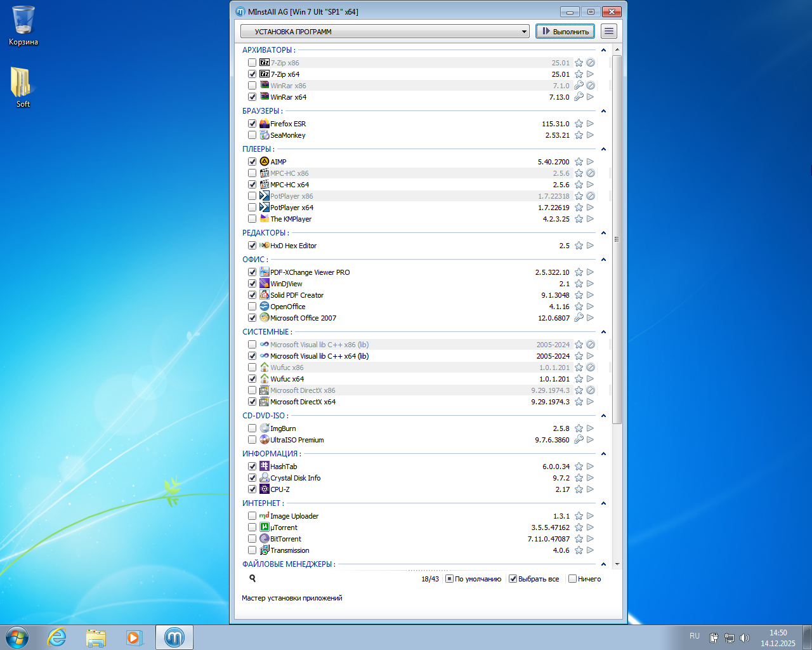
Task: Click the scrollbar down arrow in list
Action: pos(617,564)
